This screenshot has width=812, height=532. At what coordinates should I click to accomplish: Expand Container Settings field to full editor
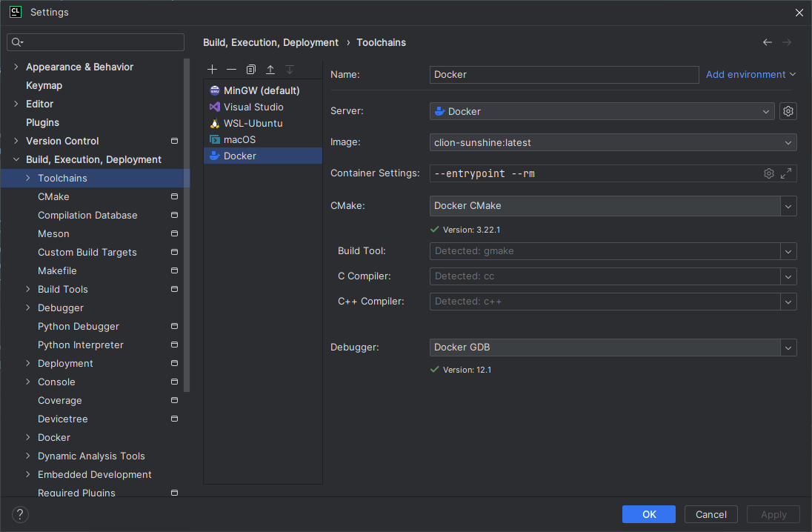pos(785,173)
